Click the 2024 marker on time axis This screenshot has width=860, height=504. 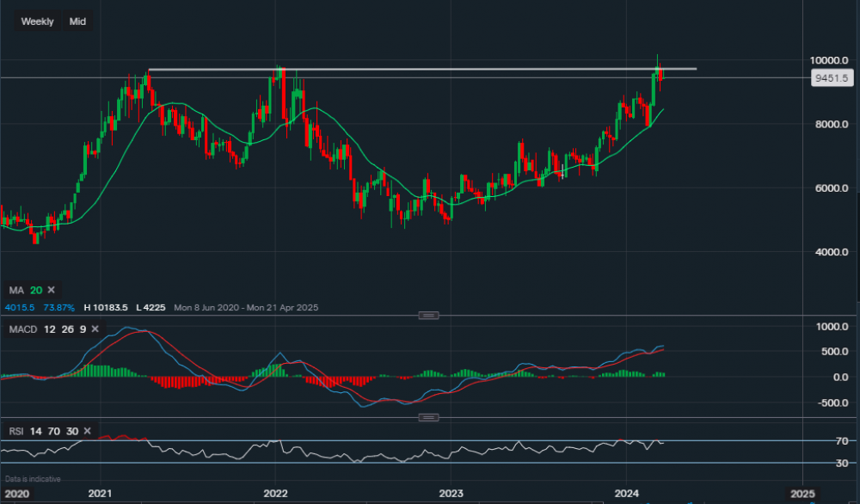tap(625, 493)
